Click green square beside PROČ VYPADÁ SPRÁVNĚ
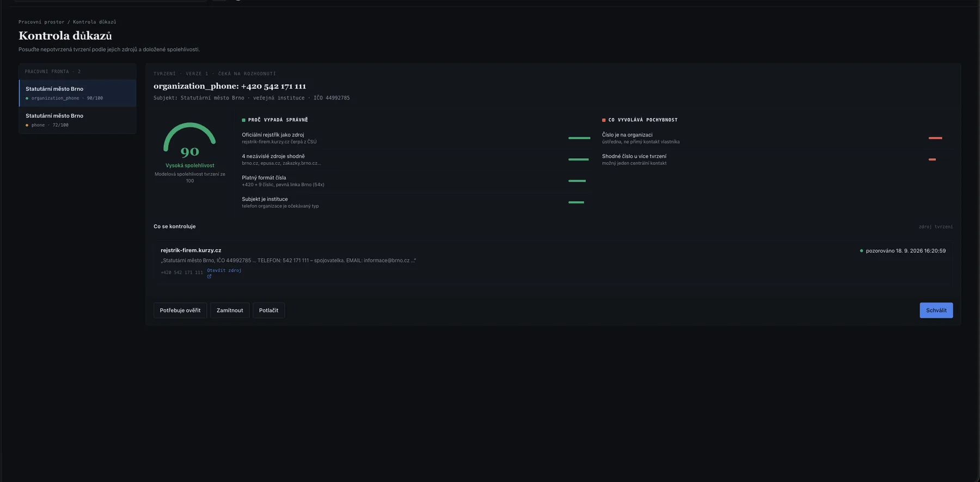980x482 pixels. [x=243, y=120]
